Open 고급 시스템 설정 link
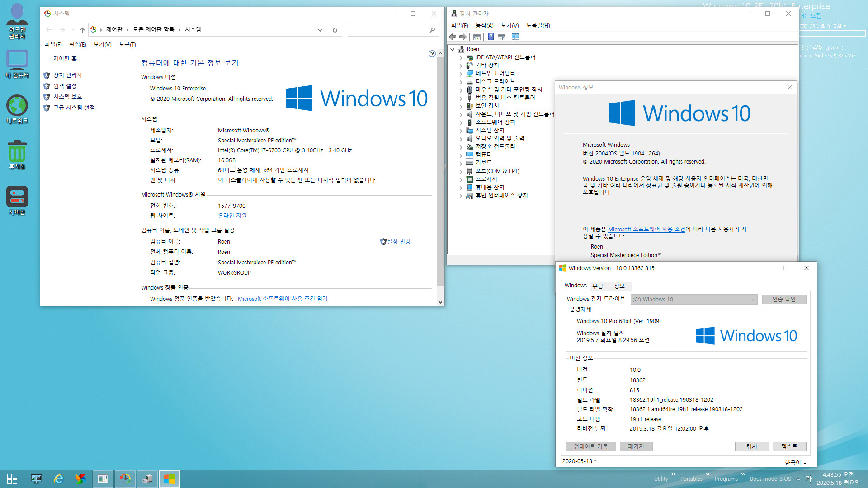 click(74, 108)
